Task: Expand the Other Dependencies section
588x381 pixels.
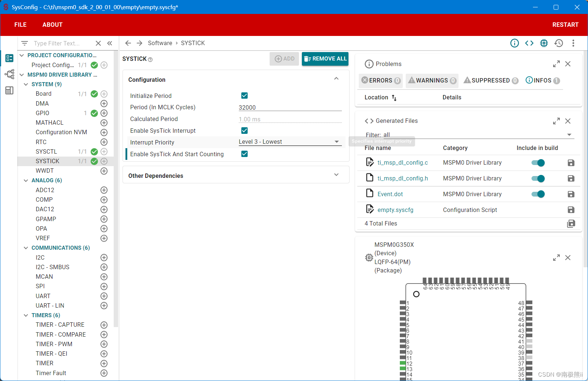Action: click(x=336, y=175)
